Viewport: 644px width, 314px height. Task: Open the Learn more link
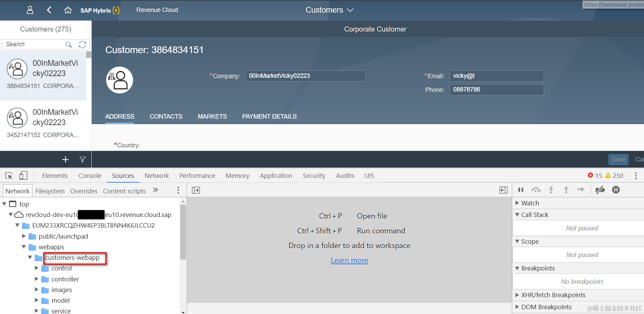(x=349, y=260)
